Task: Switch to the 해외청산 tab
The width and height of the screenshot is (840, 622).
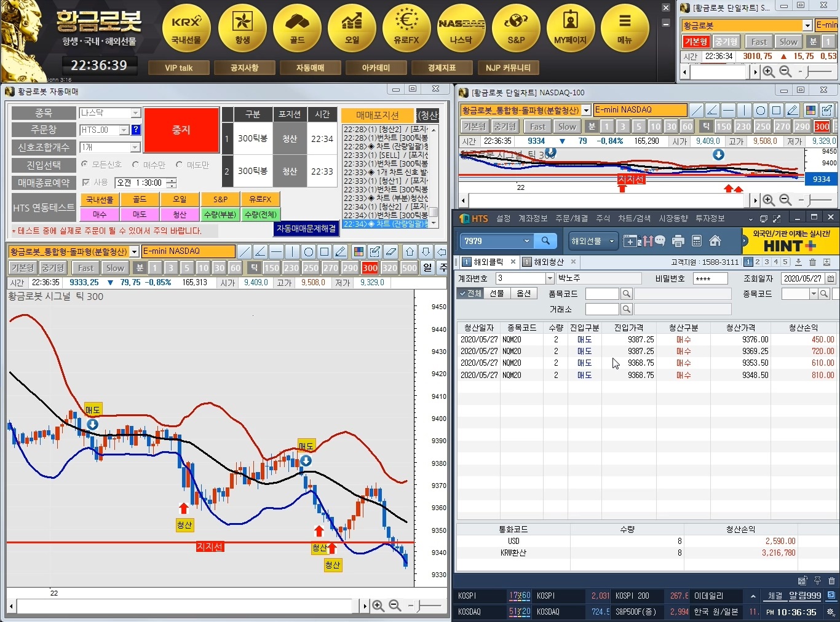Action: [549, 262]
